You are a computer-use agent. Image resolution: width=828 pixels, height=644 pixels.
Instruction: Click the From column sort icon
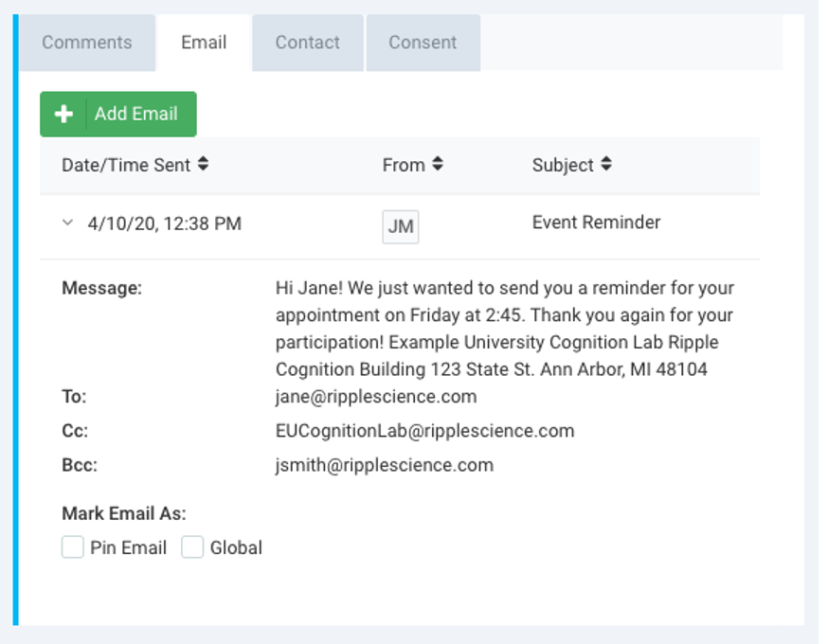pyautogui.click(x=438, y=164)
